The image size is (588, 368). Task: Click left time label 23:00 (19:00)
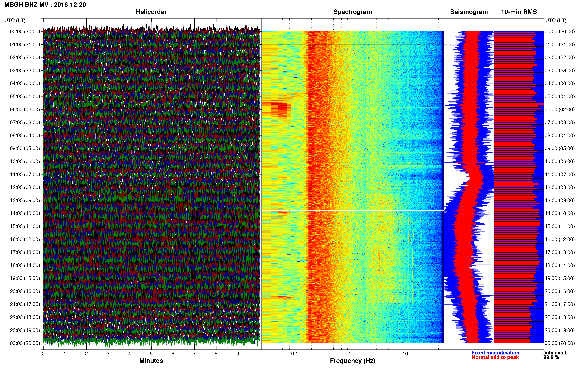(x=25, y=330)
